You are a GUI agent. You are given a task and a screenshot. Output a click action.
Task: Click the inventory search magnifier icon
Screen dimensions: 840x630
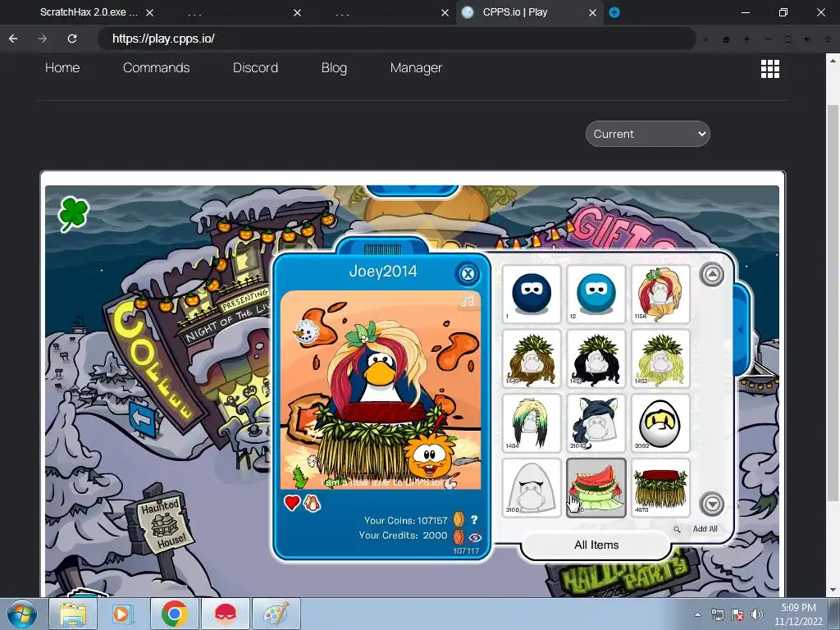click(677, 529)
